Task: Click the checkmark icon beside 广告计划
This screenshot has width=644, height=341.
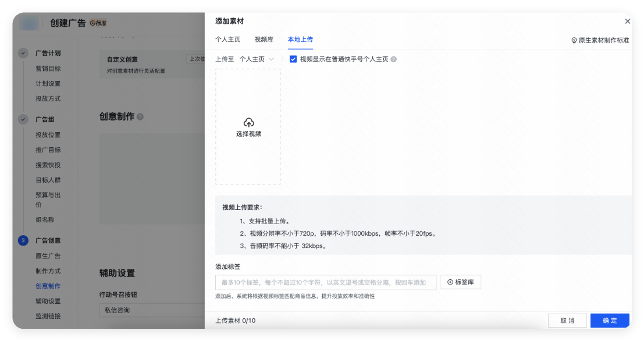Action: click(x=23, y=53)
